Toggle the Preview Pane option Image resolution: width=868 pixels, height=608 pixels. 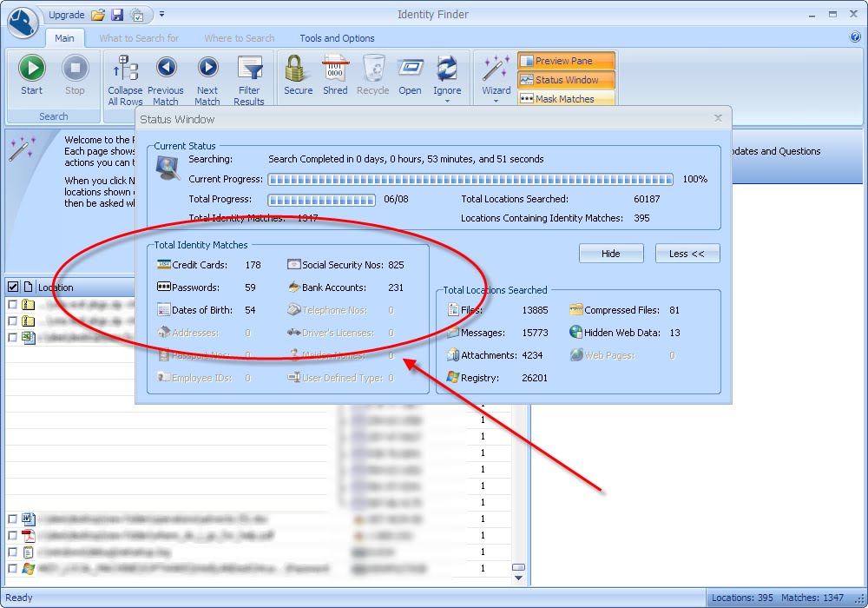click(566, 61)
